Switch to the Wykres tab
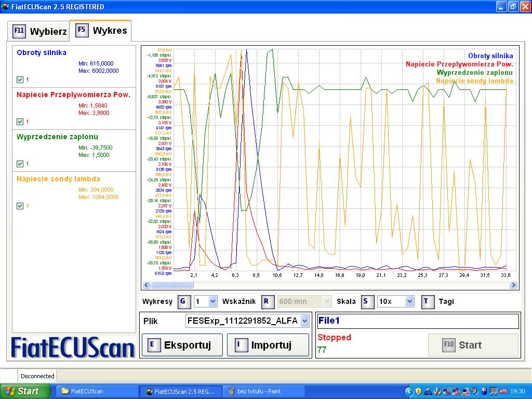Screen dimensions: 532x399 (x=101, y=30)
